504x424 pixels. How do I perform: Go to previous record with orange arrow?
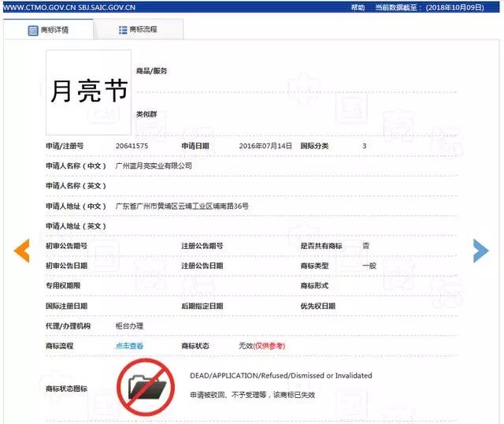(22, 251)
